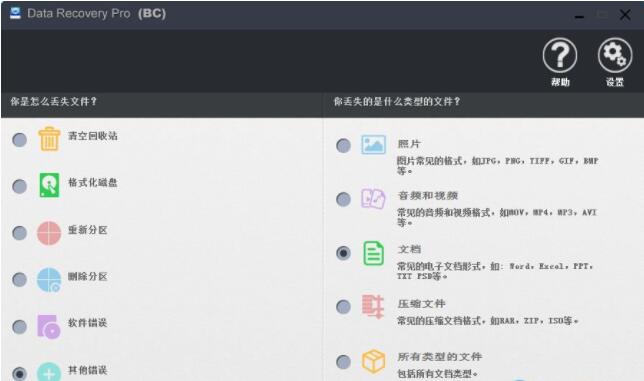Close the Data Recovery Pro window

[625, 15]
